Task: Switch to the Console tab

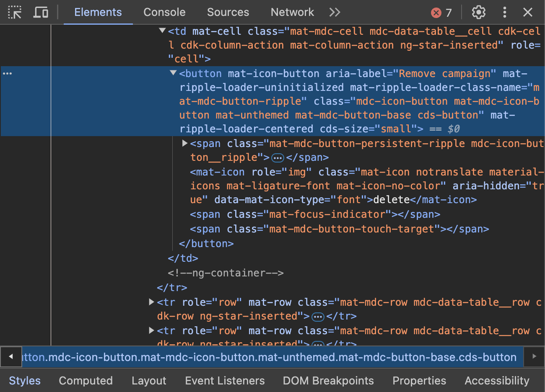Action: pos(164,12)
